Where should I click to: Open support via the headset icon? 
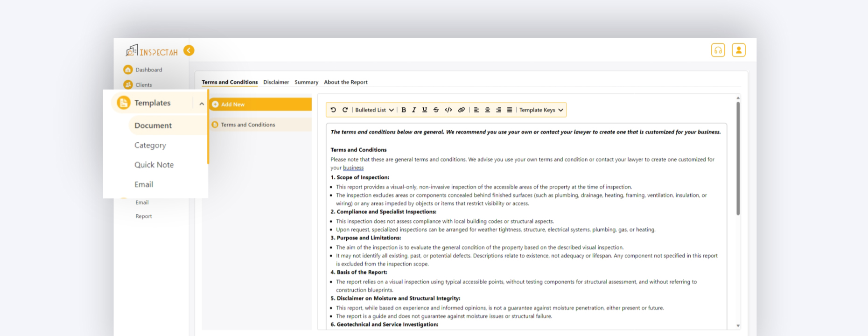(718, 50)
